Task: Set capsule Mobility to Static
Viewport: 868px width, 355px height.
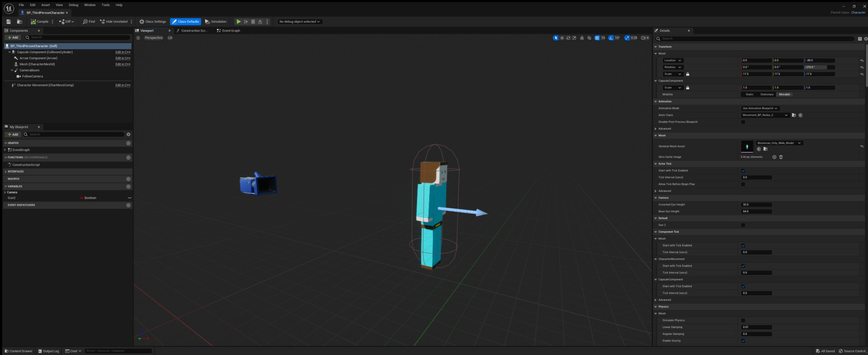Action: [750, 94]
